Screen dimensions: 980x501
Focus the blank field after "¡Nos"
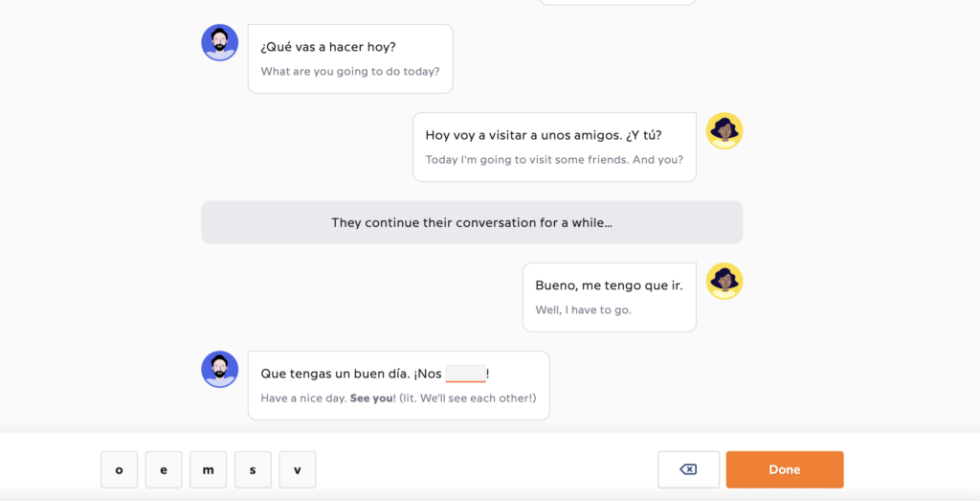pos(466,374)
